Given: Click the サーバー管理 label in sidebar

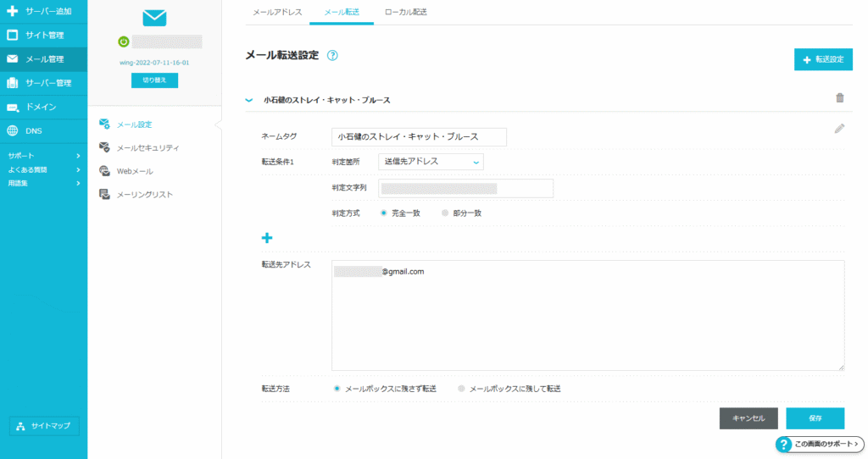Looking at the screenshot, I should [x=48, y=83].
